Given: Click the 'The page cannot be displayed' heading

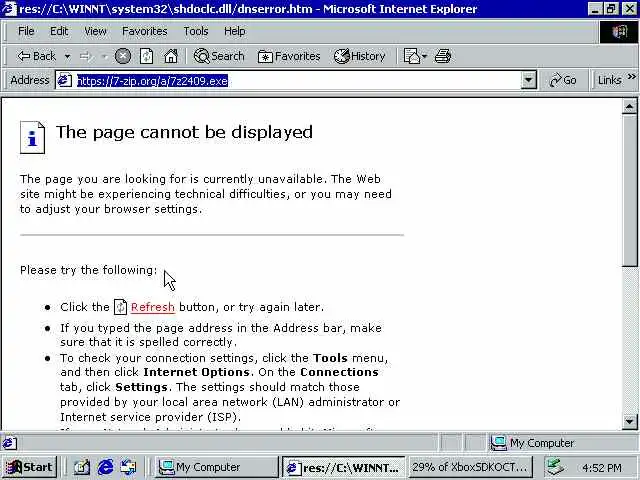Looking at the screenshot, I should [184, 132].
